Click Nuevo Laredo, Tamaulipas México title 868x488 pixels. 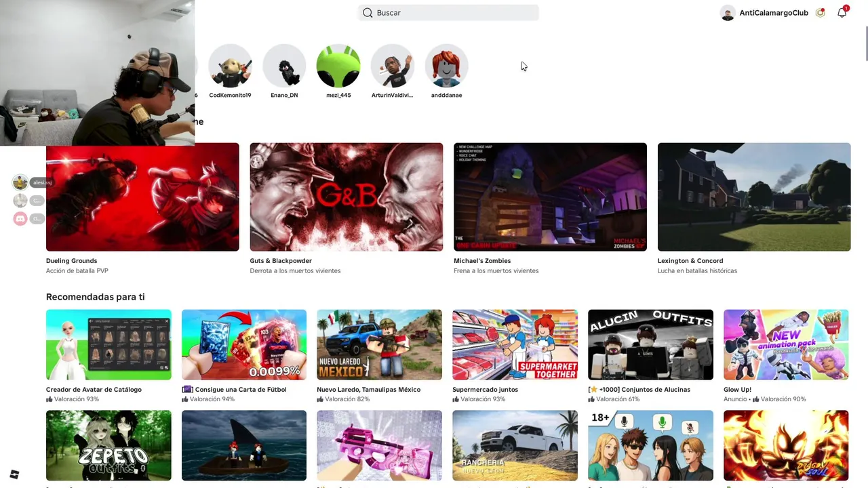click(368, 390)
